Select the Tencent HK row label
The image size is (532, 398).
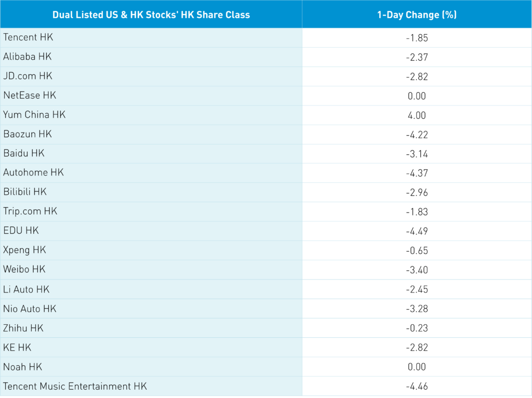point(28,37)
